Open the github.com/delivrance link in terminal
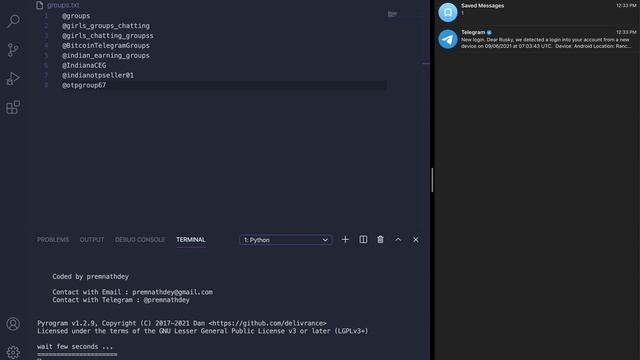 pyautogui.click(x=267, y=323)
